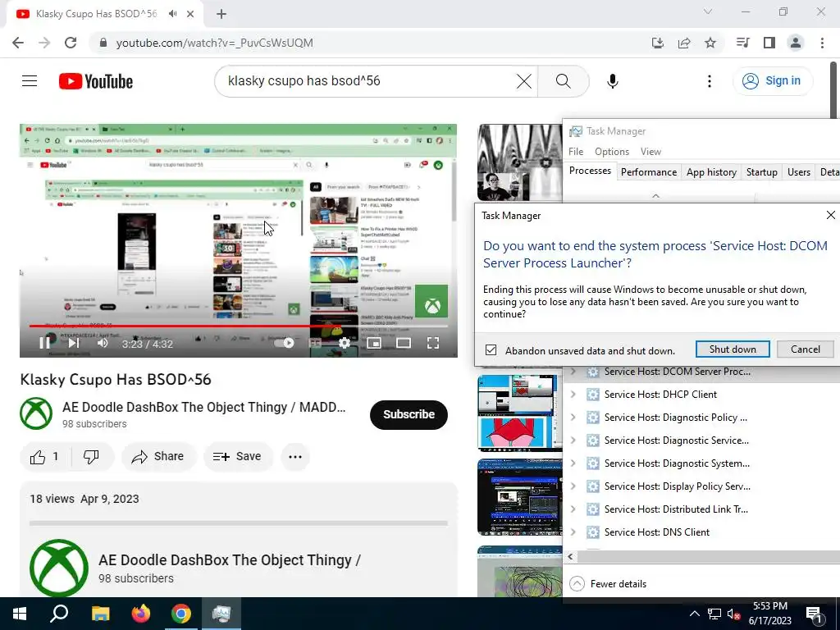Expand Service Host: Distributed Link row
This screenshot has height=630, width=840.
(x=573, y=509)
